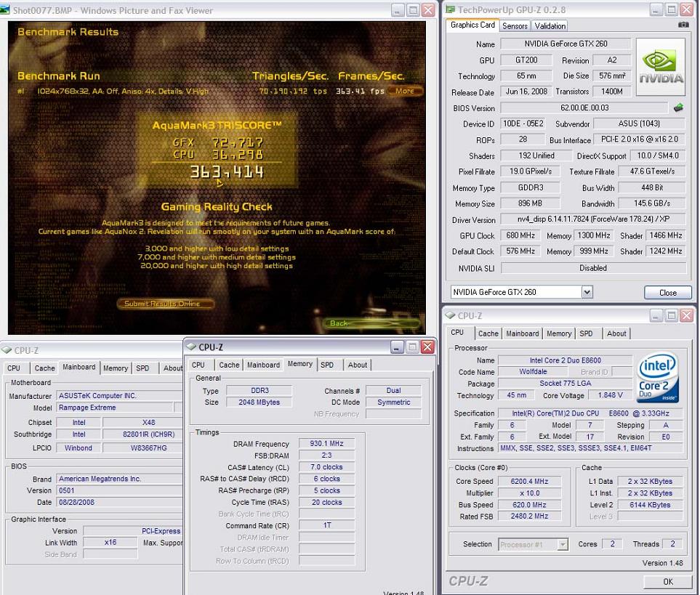Click the Intel Core 2 Duo logo
Screen dimensions: 700x595
click(x=659, y=377)
